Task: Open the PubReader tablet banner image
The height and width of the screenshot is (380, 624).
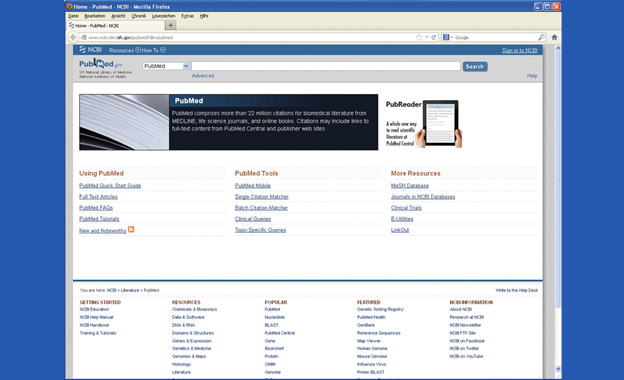Action: (424, 123)
